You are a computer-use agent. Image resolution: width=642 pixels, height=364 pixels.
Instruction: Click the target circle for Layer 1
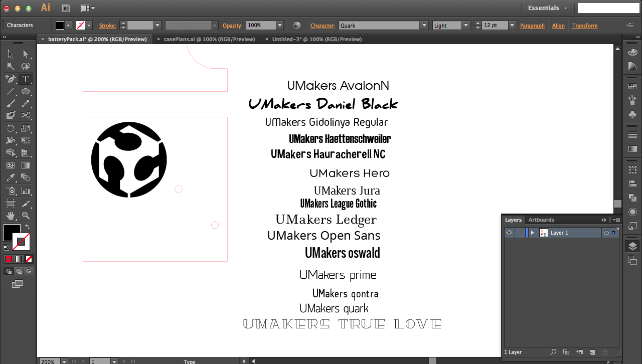[x=606, y=233]
